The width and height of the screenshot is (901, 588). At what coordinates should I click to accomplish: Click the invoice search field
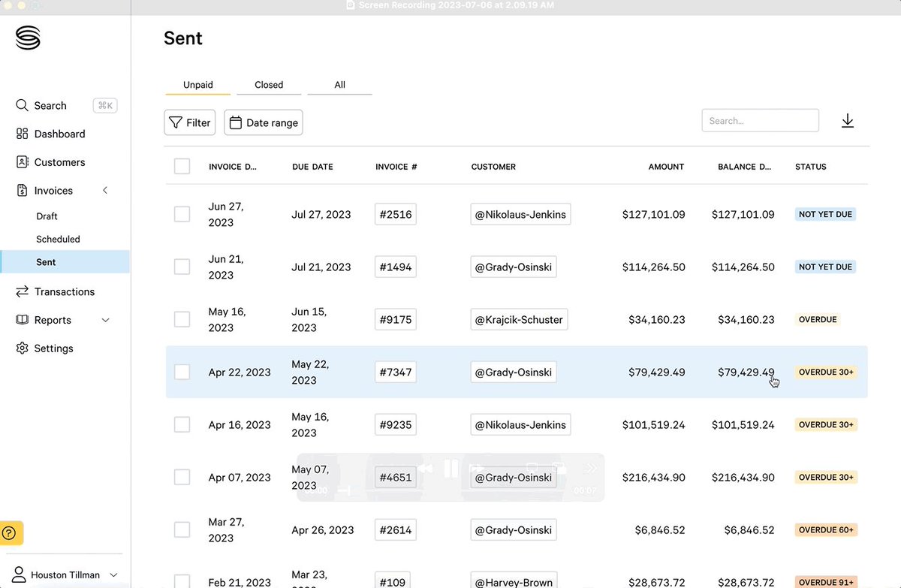760,120
